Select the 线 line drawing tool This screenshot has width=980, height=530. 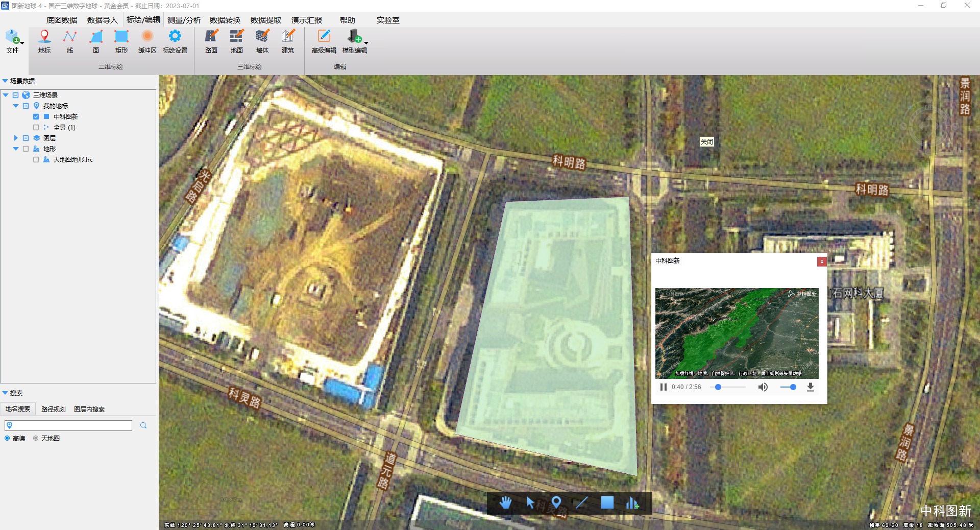pos(70,41)
